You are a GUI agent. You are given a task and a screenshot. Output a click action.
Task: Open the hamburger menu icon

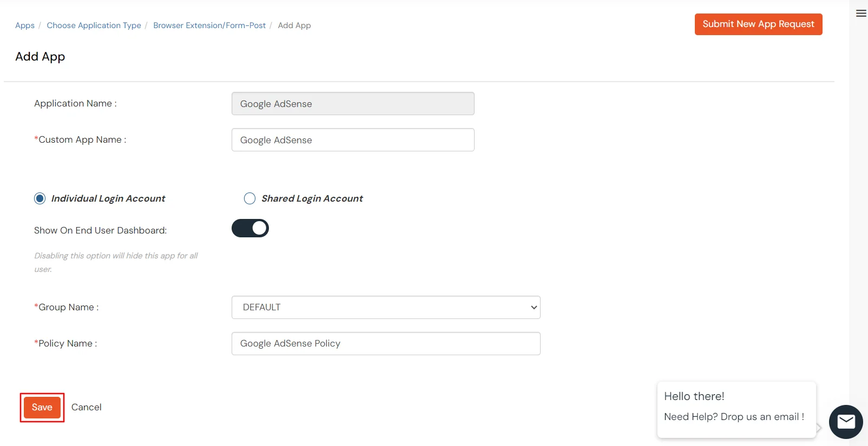pyautogui.click(x=861, y=14)
